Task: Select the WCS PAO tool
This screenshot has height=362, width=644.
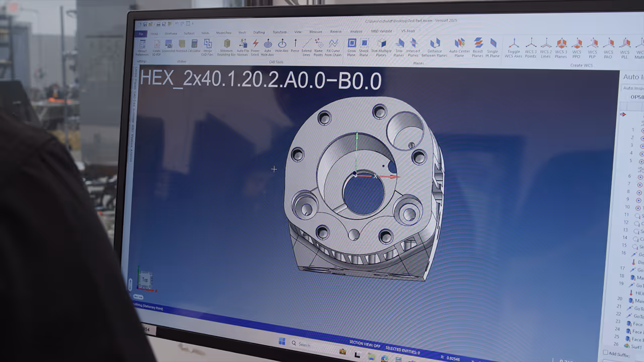Action: (608, 47)
